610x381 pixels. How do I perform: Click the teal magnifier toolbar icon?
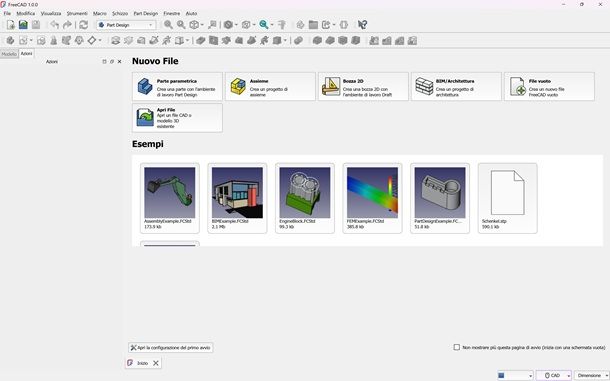coord(264,25)
